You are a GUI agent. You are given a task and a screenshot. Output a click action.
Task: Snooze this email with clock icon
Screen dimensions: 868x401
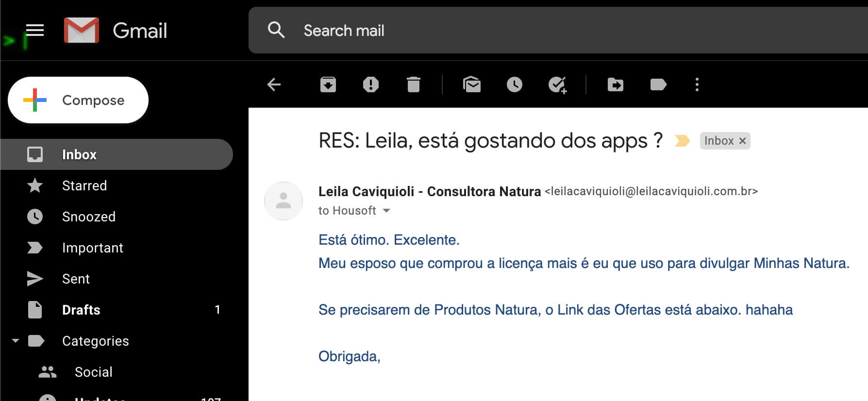tap(515, 84)
